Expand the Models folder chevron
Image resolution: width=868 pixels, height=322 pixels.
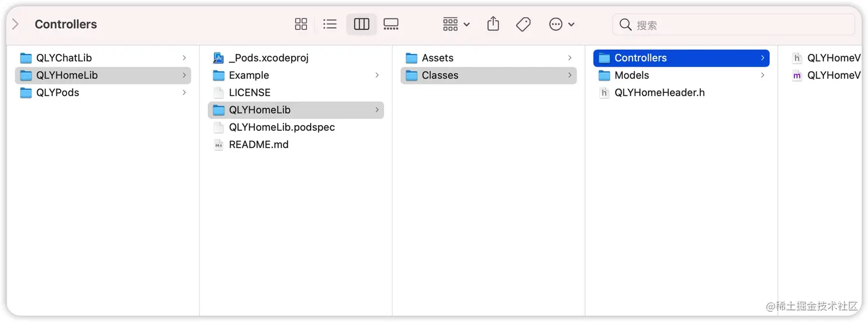coord(763,75)
